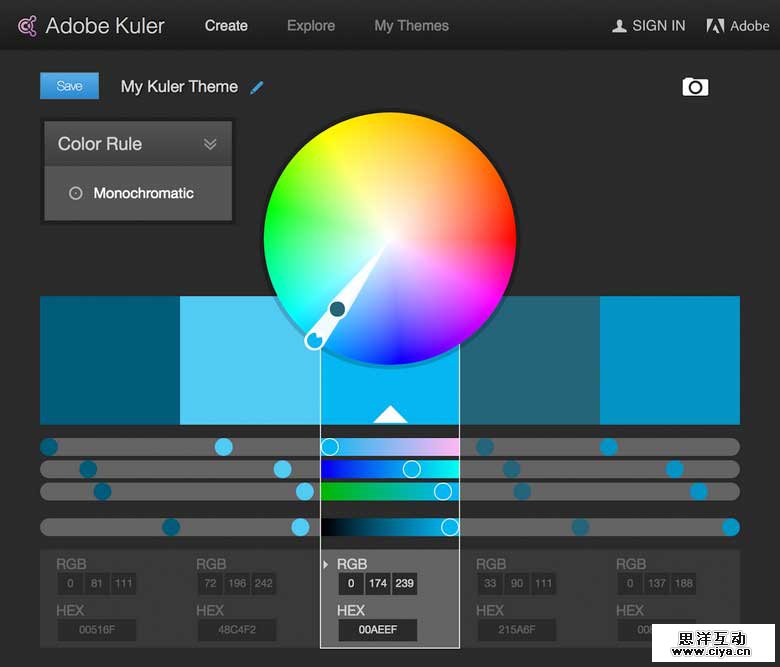
Task: Click the Adobe logo in header
Action: click(x=715, y=26)
